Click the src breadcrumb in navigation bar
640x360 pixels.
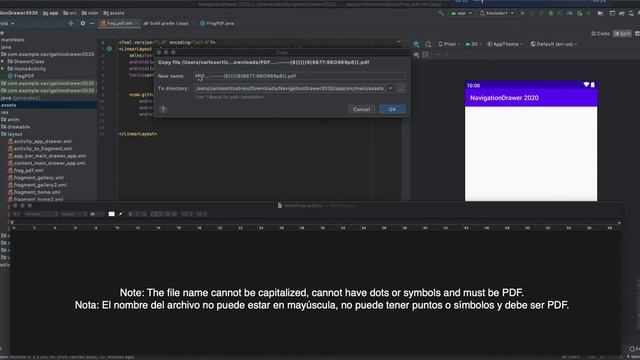click(70, 13)
